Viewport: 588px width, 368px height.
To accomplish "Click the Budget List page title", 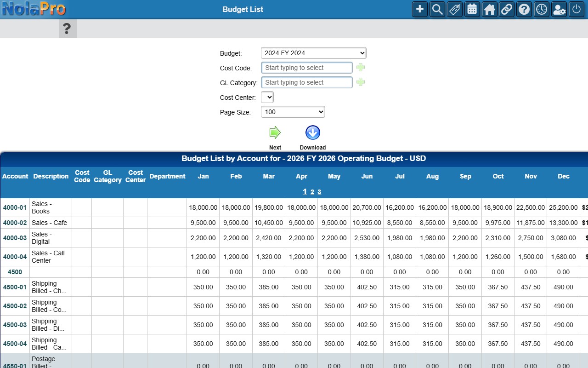I will pos(243,9).
